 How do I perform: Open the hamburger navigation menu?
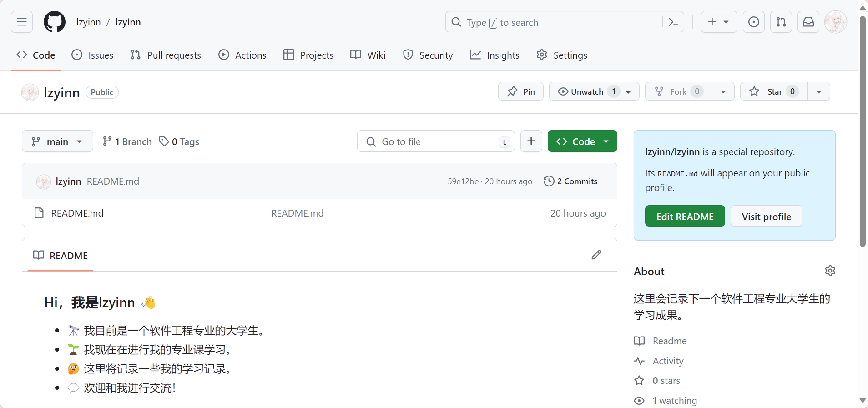pos(22,22)
